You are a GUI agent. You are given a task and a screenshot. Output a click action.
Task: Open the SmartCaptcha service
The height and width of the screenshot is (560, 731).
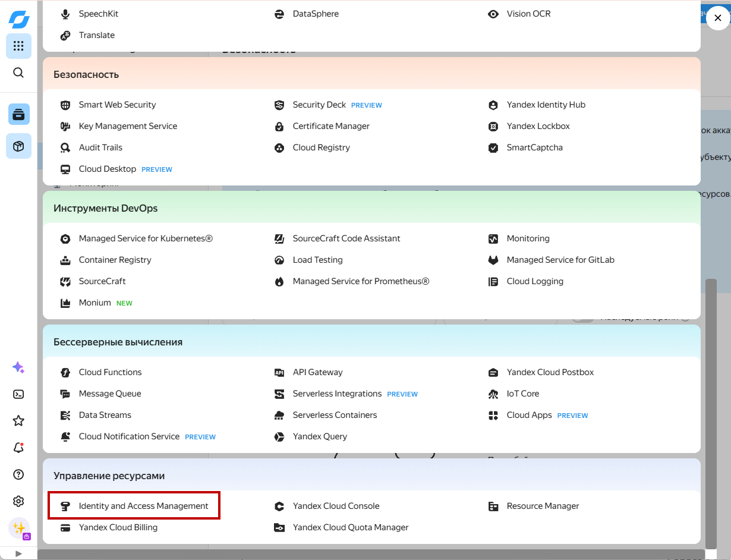(x=534, y=147)
